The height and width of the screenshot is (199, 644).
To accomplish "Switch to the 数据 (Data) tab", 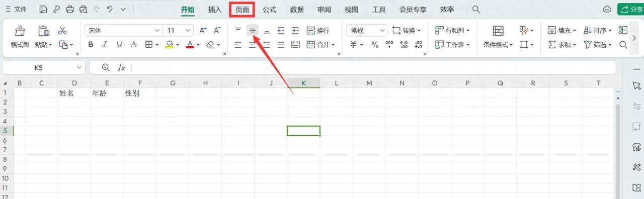I will click(297, 10).
